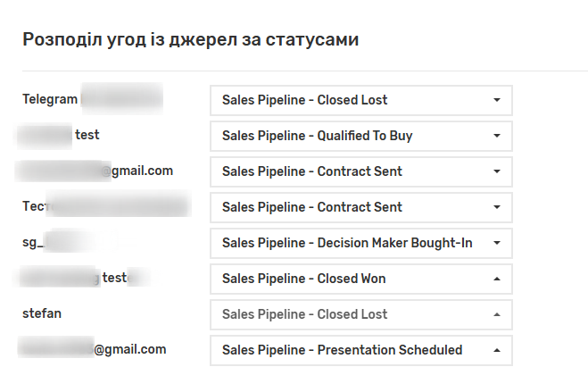Viewport: 588px width, 392px height.
Task: Click the source label ending in test beside Qualified To Buy
Action: pyautogui.click(x=87, y=135)
